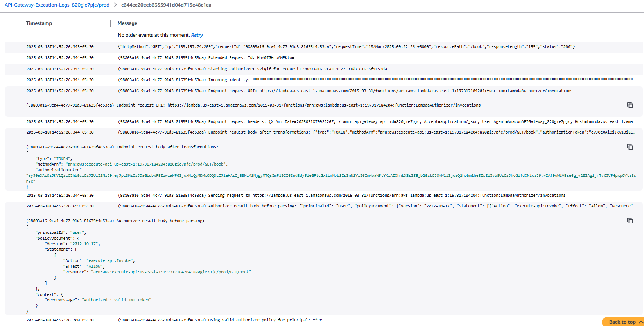Viewport: 644px width, 326px height.
Task: Expand the Endpoint request headers log row
Action: pyautogui.click(x=324, y=122)
